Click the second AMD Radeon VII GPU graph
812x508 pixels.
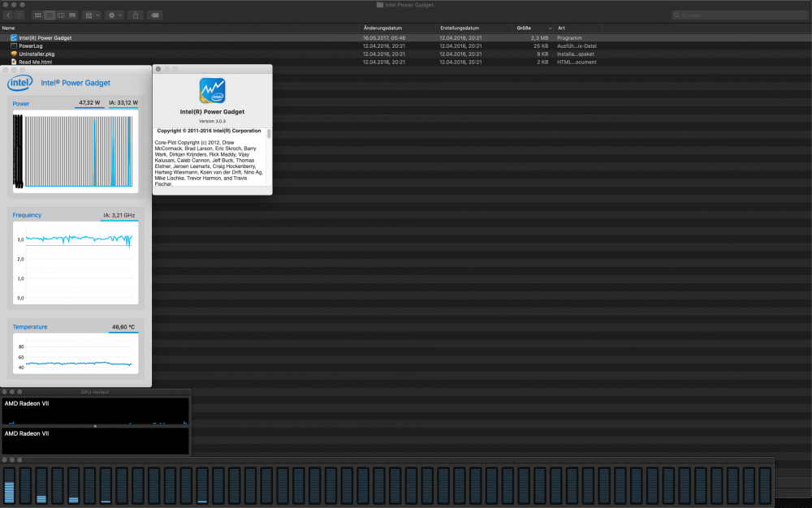click(x=95, y=441)
